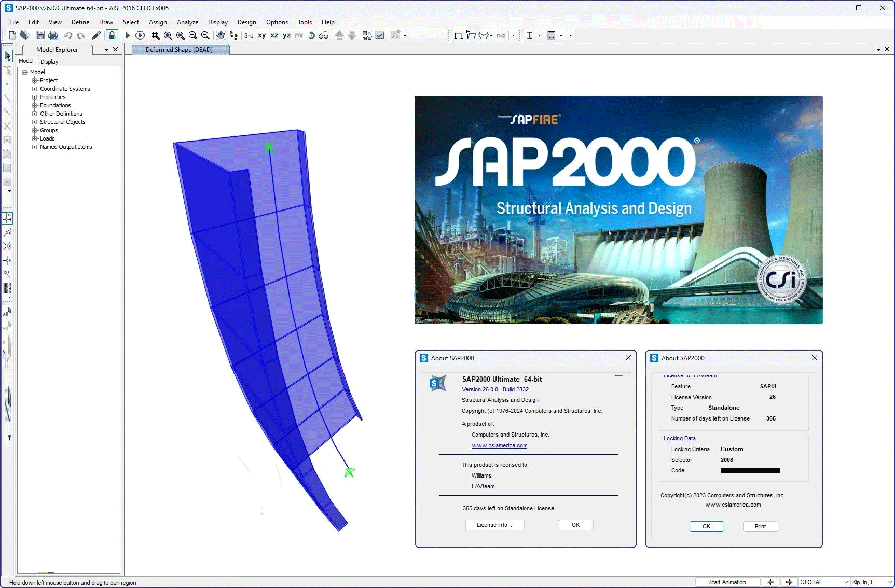Click the checkmark Set Display Options icon
The height and width of the screenshot is (588, 895).
click(380, 35)
